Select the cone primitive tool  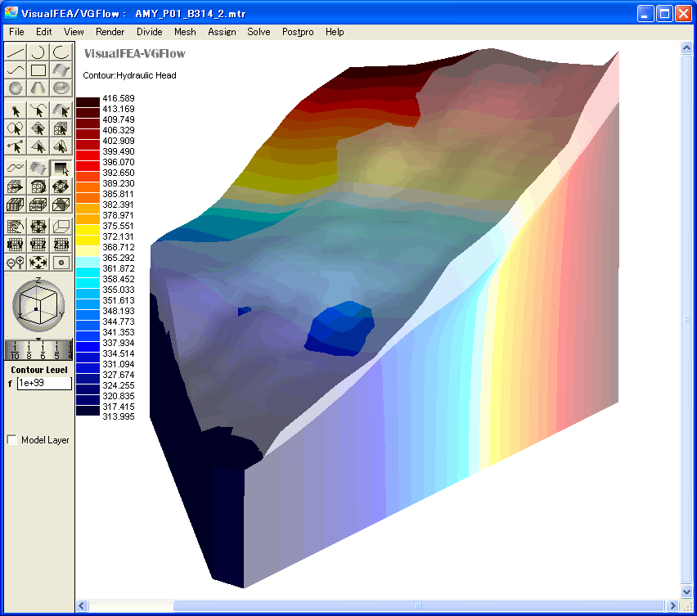[38, 88]
